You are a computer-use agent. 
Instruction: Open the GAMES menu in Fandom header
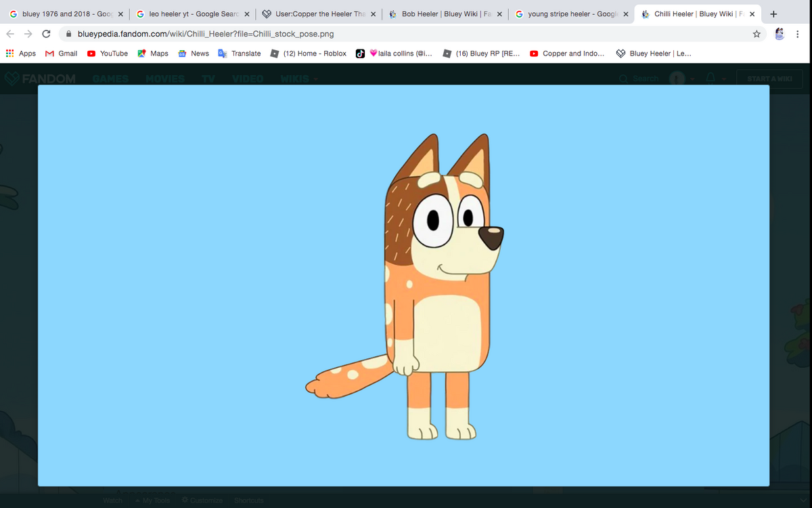tap(110, 79)
